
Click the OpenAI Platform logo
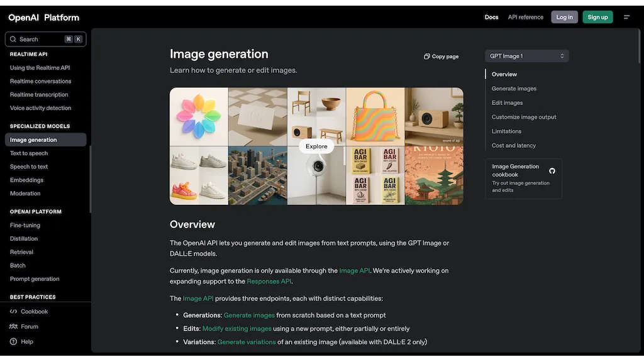click(x=43, y=18)
